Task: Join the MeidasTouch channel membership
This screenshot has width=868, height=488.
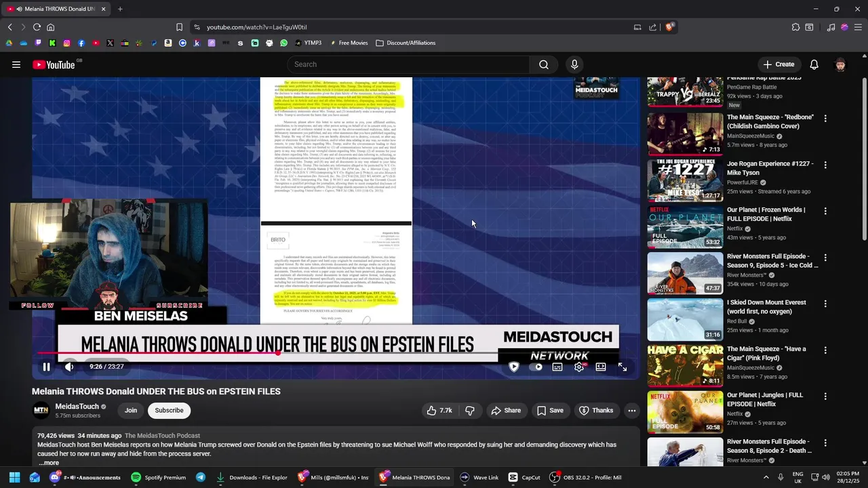Action: click(131, 410)
